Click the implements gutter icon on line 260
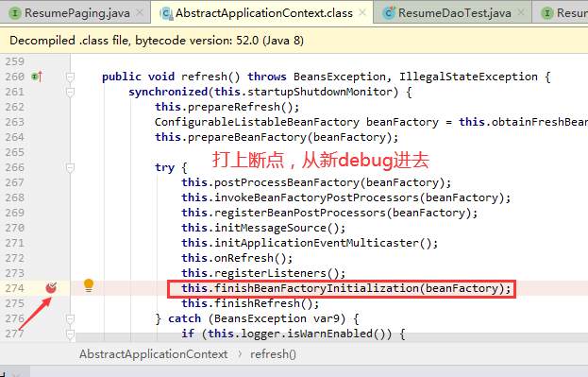 point(37,77)
